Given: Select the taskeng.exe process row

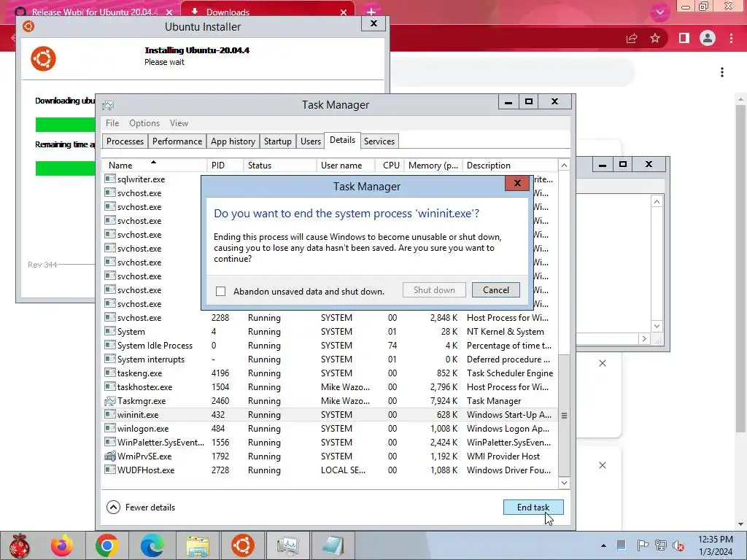Looking at the screenshot, I should 329,373.
